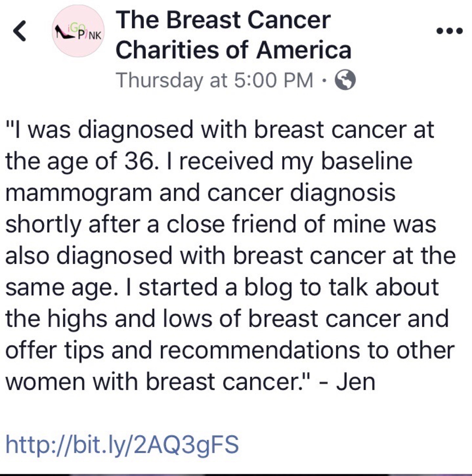Tap the line "mammogram and cancer diagnosis"
Viewport: 472px width, 476px height.
(x=200, y=193)
